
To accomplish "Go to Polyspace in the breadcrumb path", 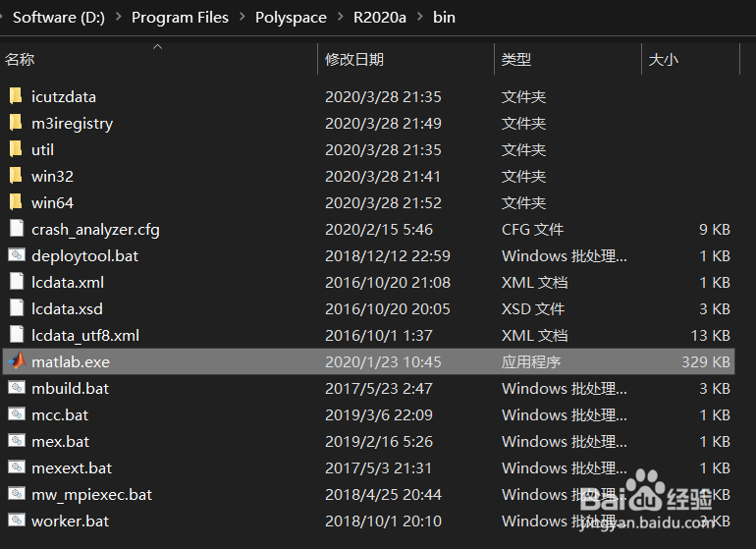I will pyautogui.click(x=291, y=18).
